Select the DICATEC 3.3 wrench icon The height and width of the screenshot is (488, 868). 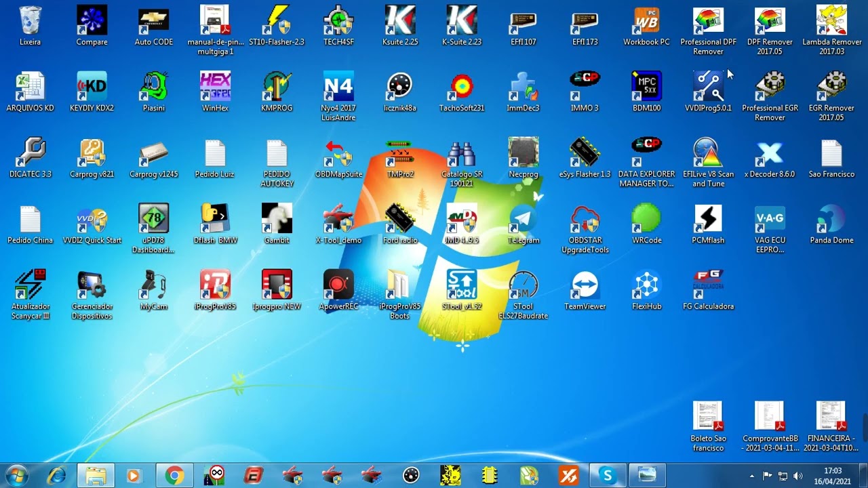[30, 152]
